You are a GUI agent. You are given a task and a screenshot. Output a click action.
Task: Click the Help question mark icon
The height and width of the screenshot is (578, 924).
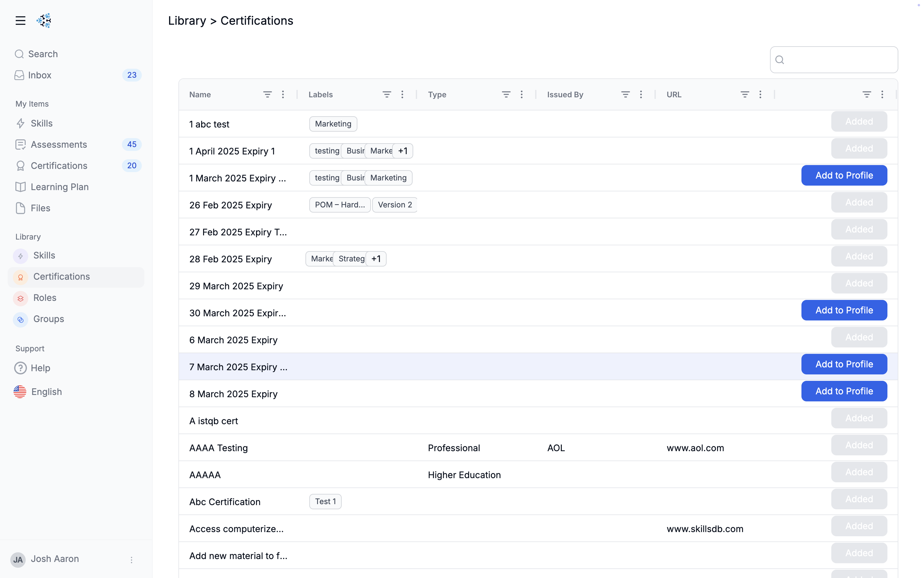point(21,368)
